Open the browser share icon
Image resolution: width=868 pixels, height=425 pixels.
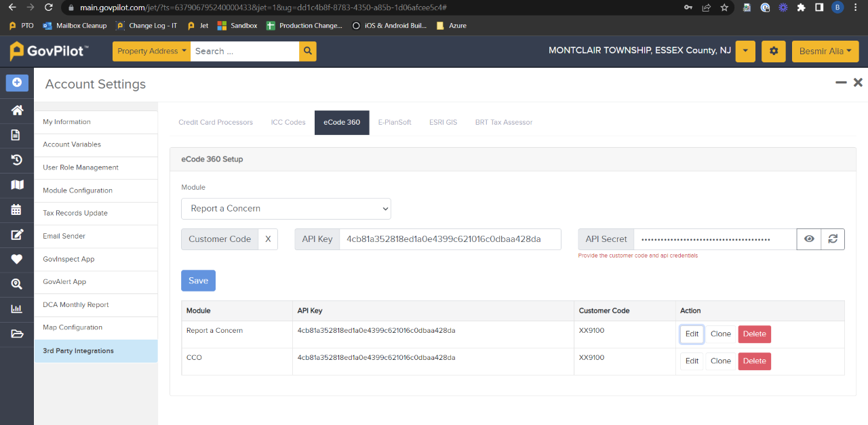pos(706,7)
